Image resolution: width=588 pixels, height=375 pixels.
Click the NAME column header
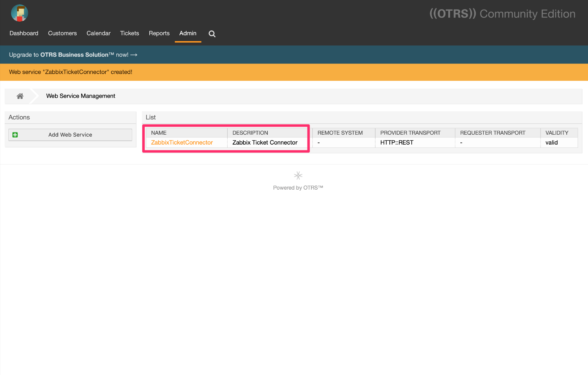click(x=159, y=133)
